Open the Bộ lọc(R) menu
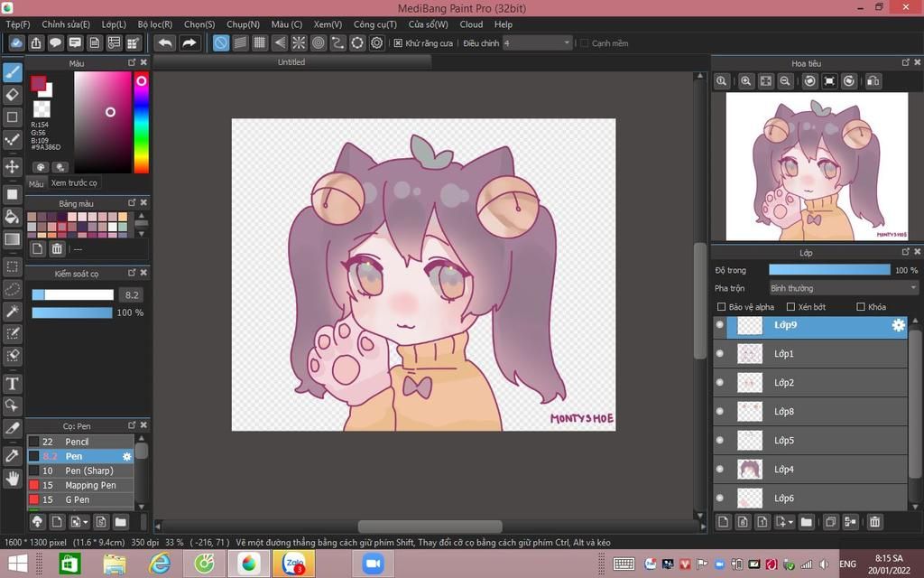The width and height of the screenshot is (924, 578). [155, 24]
